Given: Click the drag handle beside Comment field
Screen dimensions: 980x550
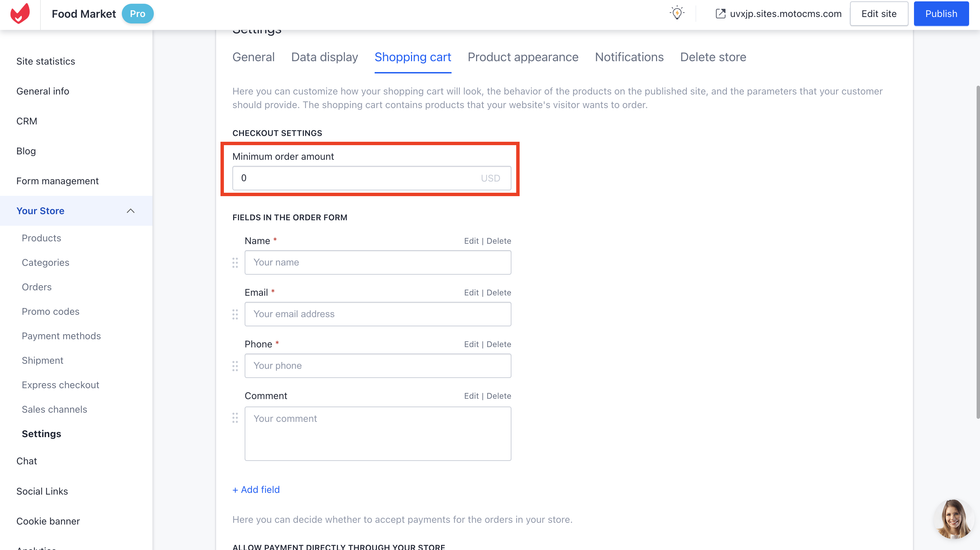Looking at the screenshot, I should coord(235,418).
